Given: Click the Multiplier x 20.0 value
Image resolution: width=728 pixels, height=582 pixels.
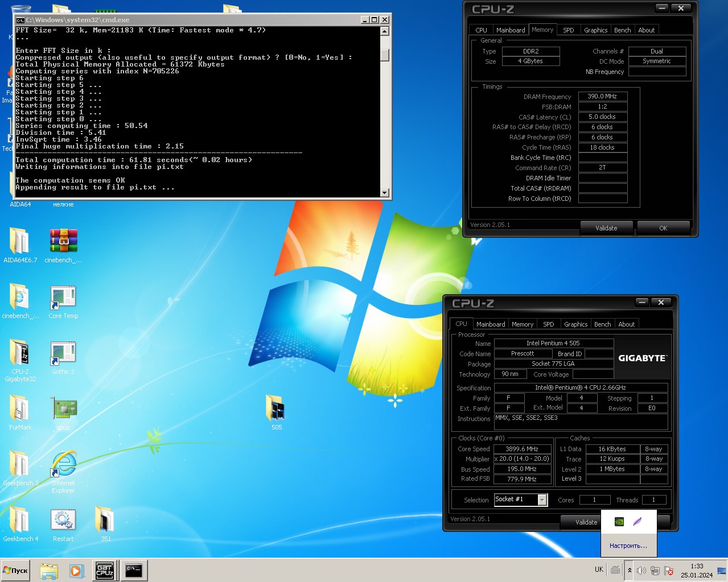Looking at the screenshot, I should 522,459.
